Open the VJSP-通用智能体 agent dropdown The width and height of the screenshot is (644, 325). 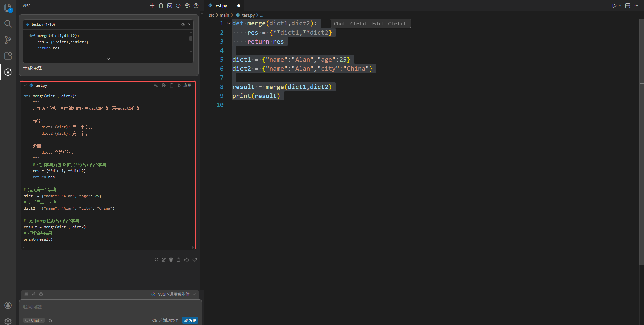tap(174, 294)
